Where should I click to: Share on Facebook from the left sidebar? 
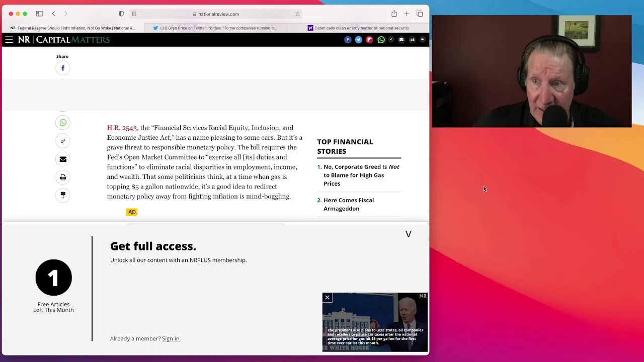tap(63, 68)
